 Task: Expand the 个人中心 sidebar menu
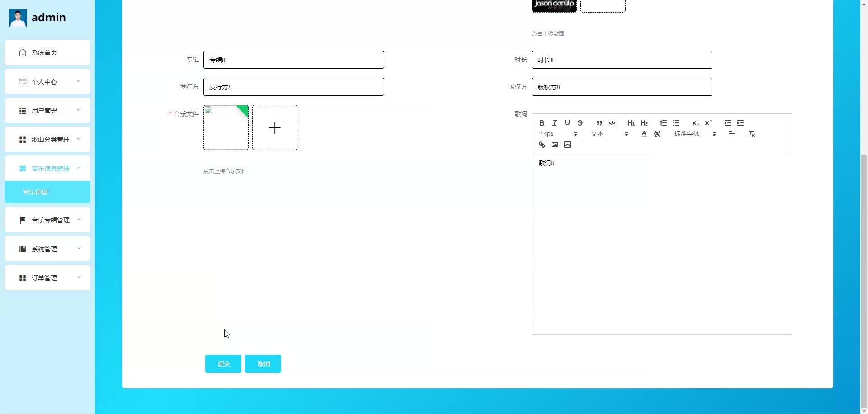click(47, 81)
